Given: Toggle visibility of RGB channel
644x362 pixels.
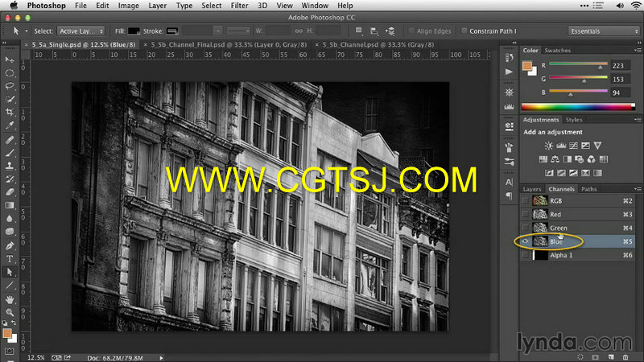Looking at the screenshot, I should (x=525, y=200).
